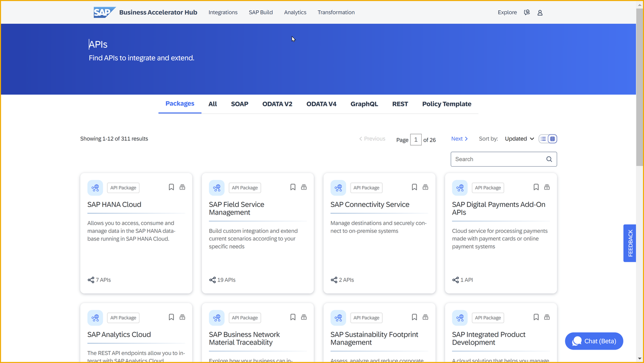This screenshot has height=363, width=644.
Task: Open the SAP Analytics Cloud title
Action: pos(119,334)
